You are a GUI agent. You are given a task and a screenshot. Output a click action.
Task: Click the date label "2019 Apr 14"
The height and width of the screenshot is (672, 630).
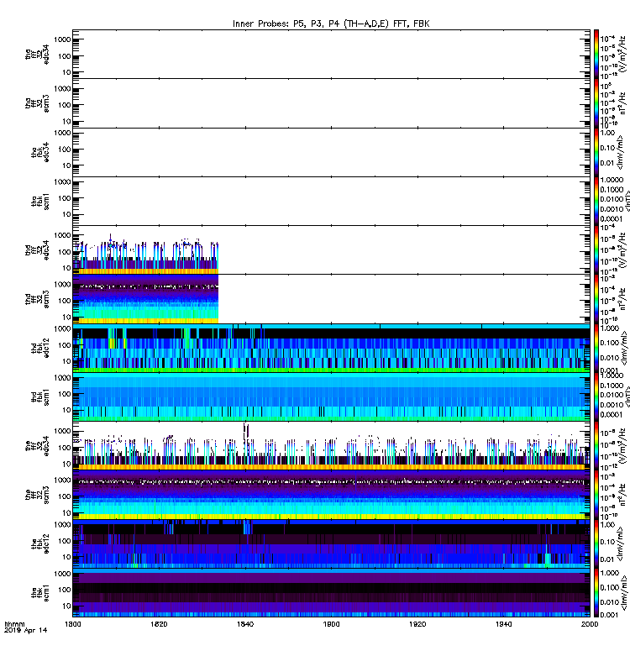[26, 631]
